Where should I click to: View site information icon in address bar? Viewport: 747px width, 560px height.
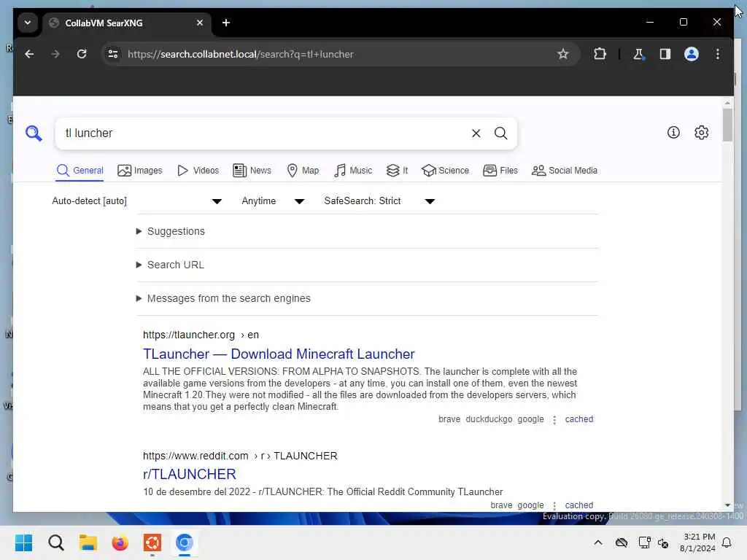[x=113, y=54]
